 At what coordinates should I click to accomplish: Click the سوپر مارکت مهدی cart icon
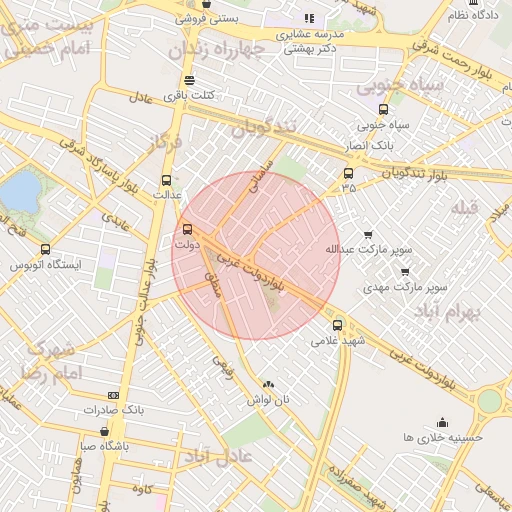(405, 272)
